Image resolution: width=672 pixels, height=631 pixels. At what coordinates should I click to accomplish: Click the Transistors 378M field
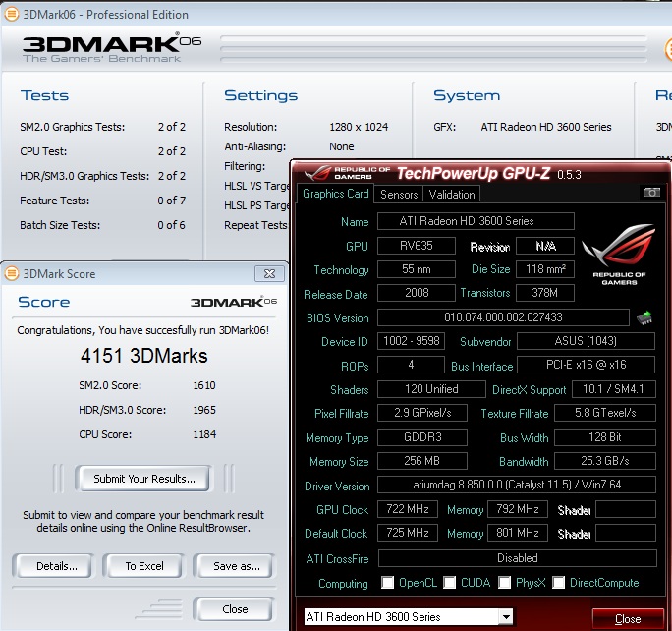tap(545, 293)
